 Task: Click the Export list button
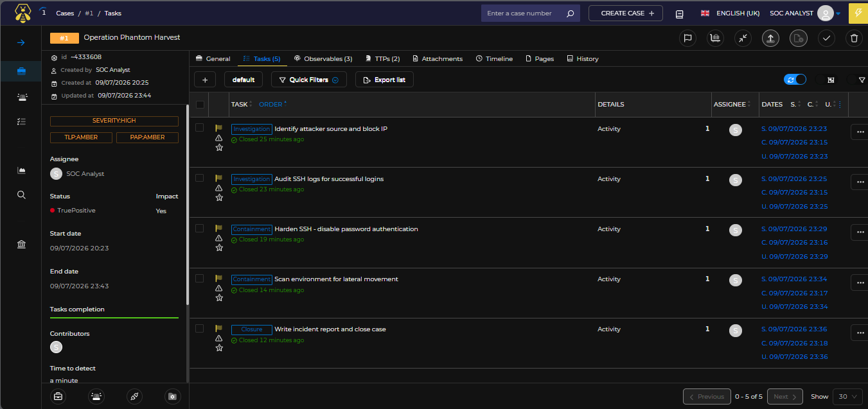tap(384, 80)
